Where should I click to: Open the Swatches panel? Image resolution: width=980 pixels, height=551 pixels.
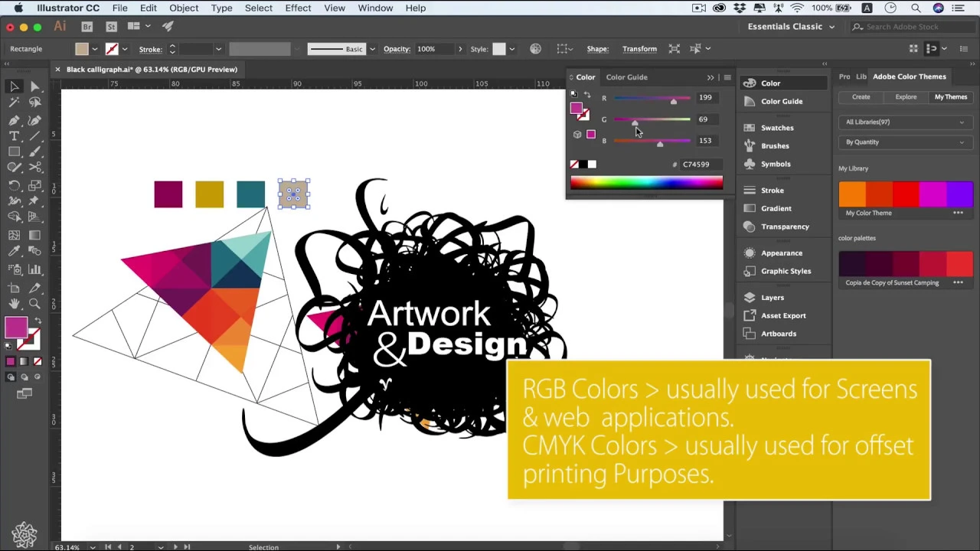pos(777,128)
